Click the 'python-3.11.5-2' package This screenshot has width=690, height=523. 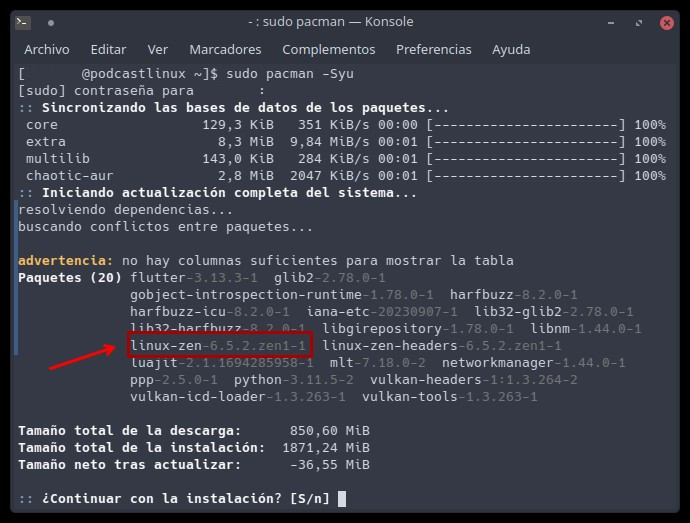tap(294, 380)
